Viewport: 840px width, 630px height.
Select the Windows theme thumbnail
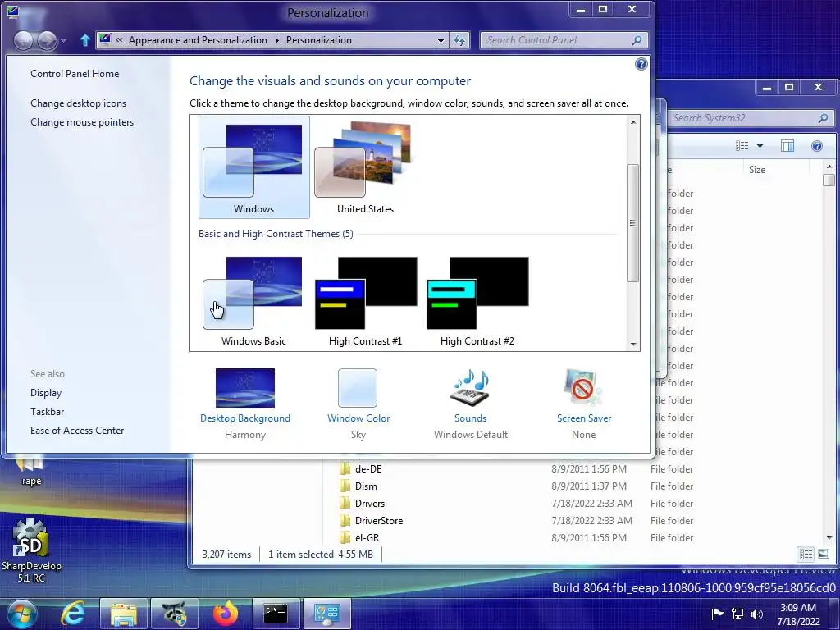[253, 167]
